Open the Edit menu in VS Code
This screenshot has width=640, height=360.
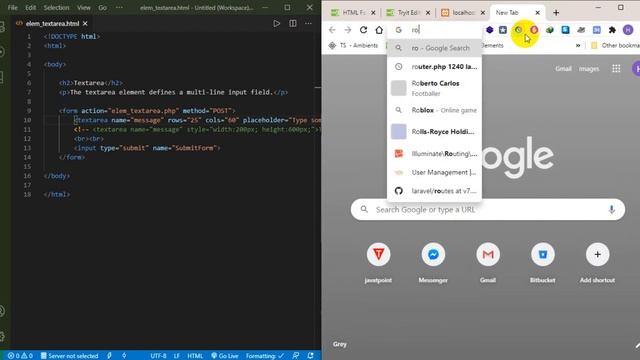[x=31, y=7]
